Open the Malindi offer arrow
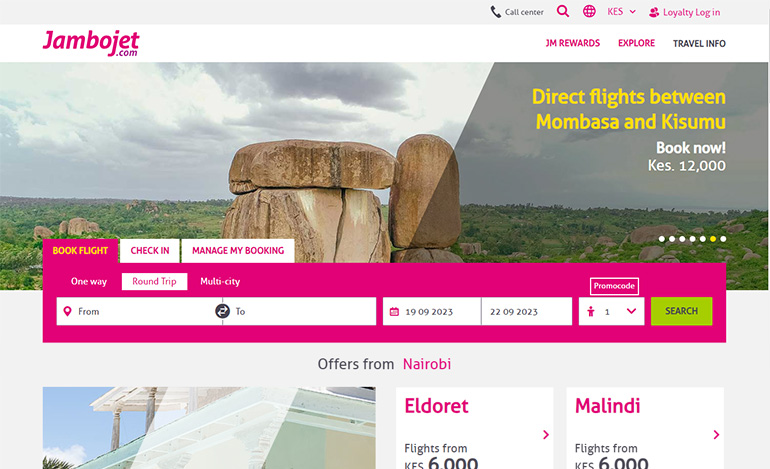770x469 pixels. (716, 435)
